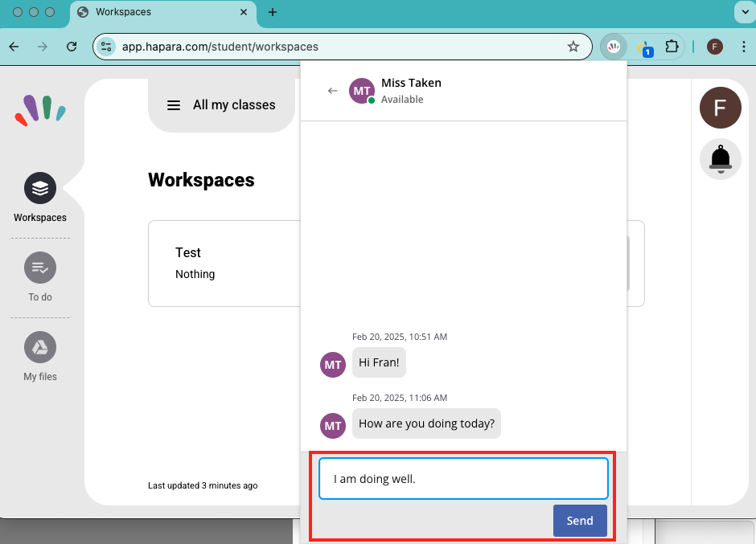The height and width of the screenshot is (544, 756).
Task: Send the chat message
Action: click(580, 521)
